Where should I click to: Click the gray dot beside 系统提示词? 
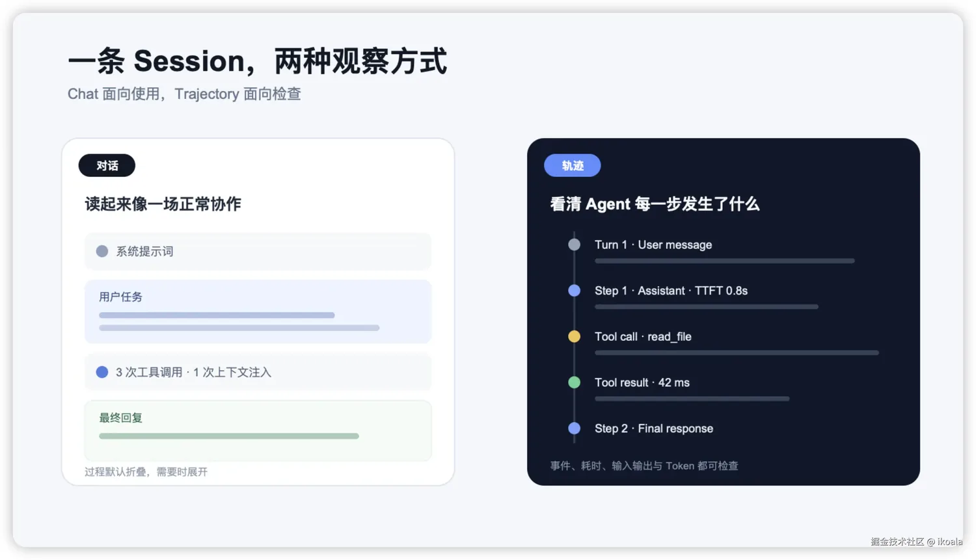pyautogui.click(x=102, y=251)
